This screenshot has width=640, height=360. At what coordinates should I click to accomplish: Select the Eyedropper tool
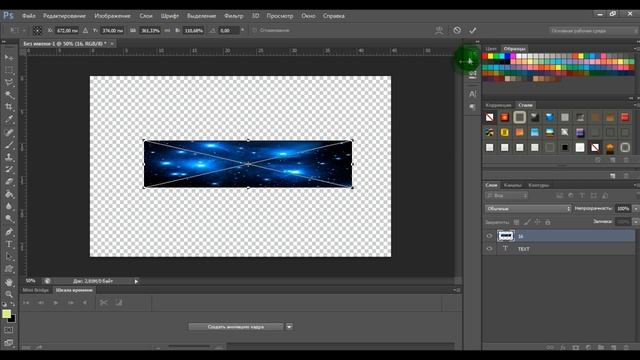coord(9,120)
